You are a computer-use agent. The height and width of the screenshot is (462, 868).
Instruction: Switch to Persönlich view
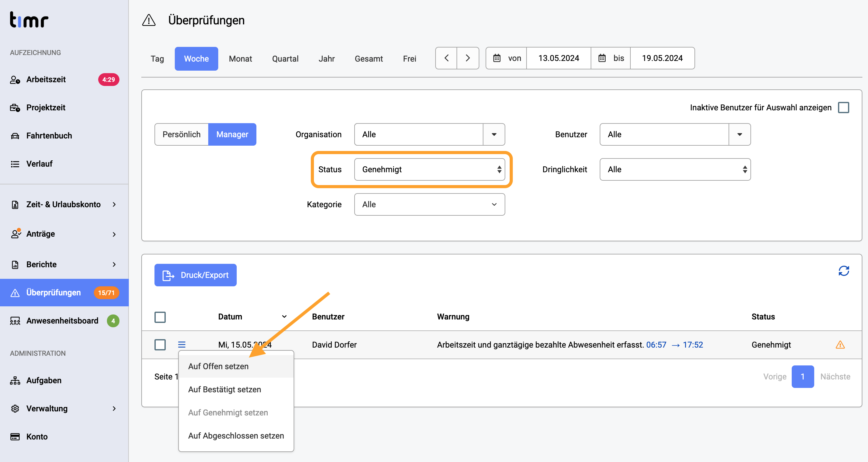182,134
